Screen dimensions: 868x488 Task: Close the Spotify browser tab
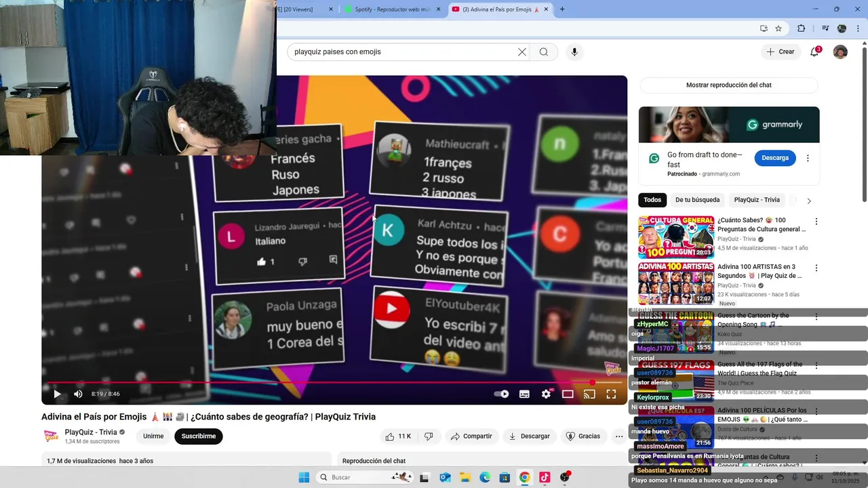click(439, 9)
